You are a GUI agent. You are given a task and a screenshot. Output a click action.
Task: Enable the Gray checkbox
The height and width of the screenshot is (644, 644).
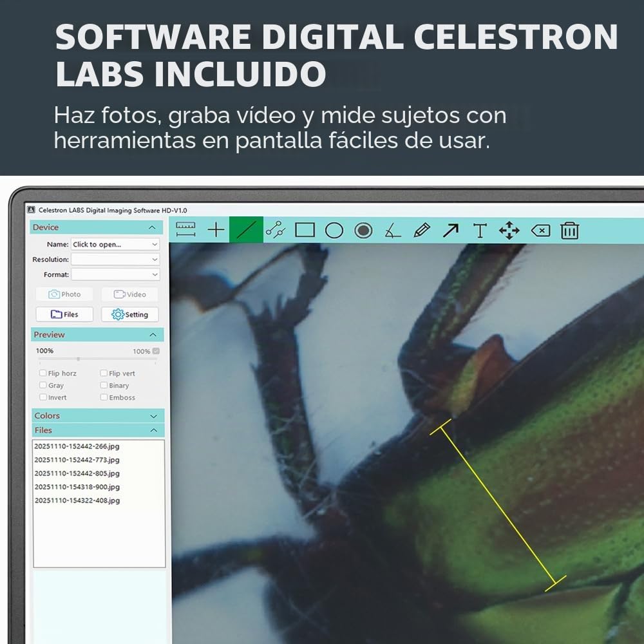tap(43, 385)
